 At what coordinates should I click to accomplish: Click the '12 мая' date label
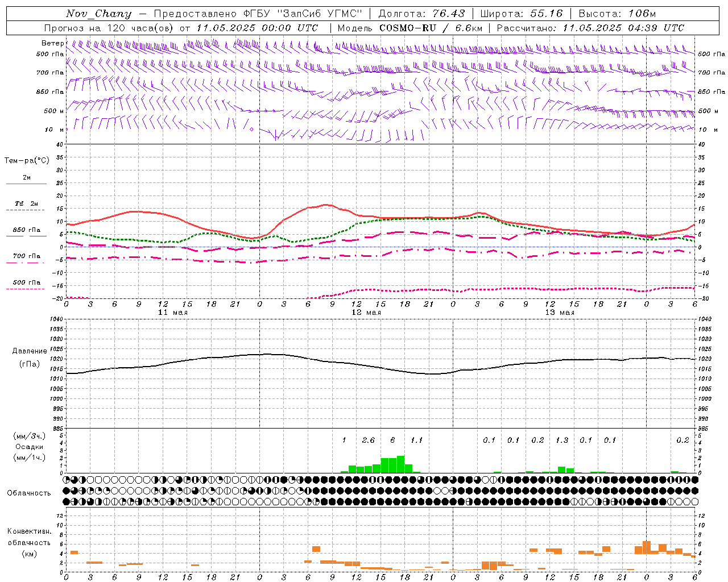coord(366,313)
